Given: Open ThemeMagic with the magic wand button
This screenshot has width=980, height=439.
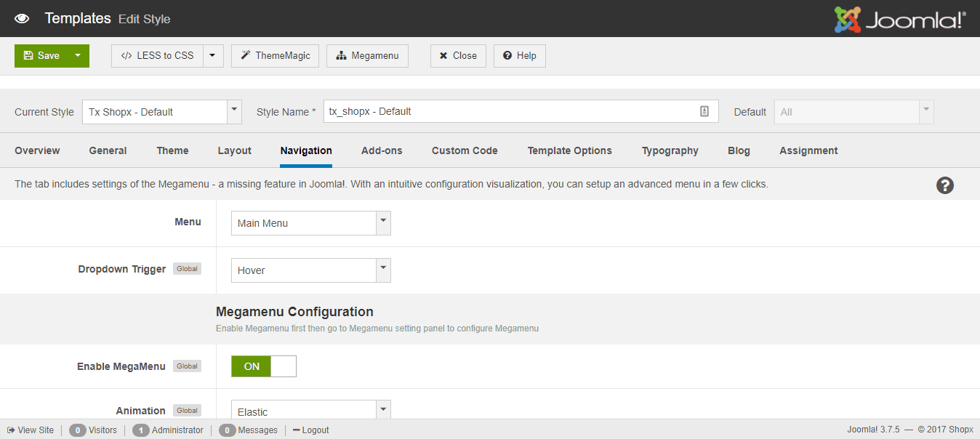Looking at the screenshot, I should pyautogui.click(x=275, y=56).
